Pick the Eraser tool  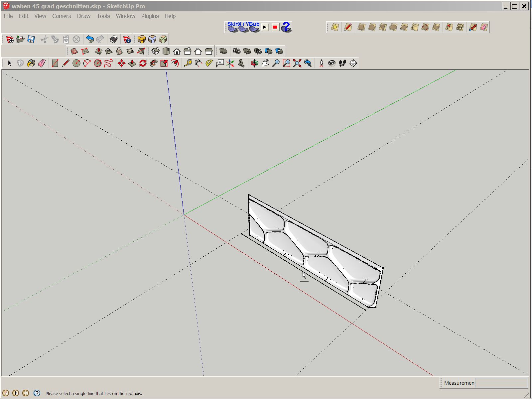tap(42, 63)
